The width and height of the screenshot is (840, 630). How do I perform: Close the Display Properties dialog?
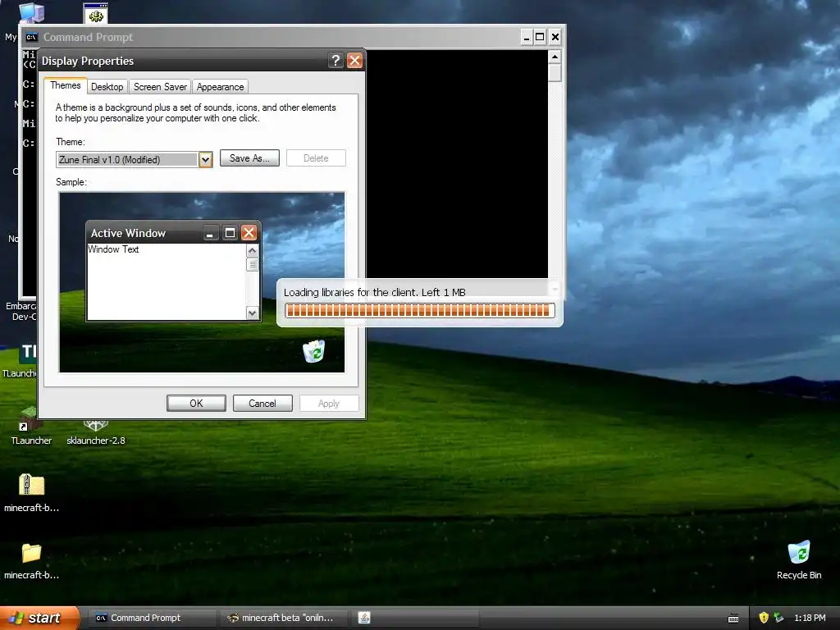(x=354, y=61)
